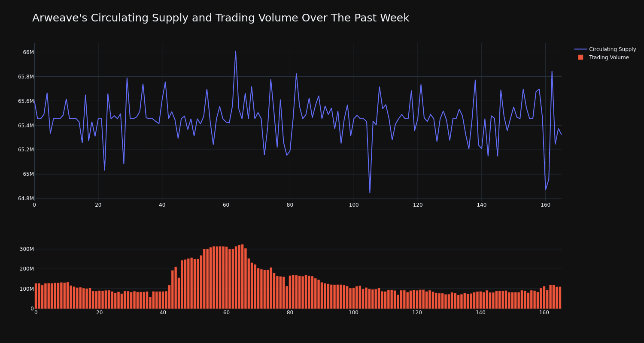Click the 65.2M y-axis label
This screenshot has height=343, width=644.
point(25,150)
